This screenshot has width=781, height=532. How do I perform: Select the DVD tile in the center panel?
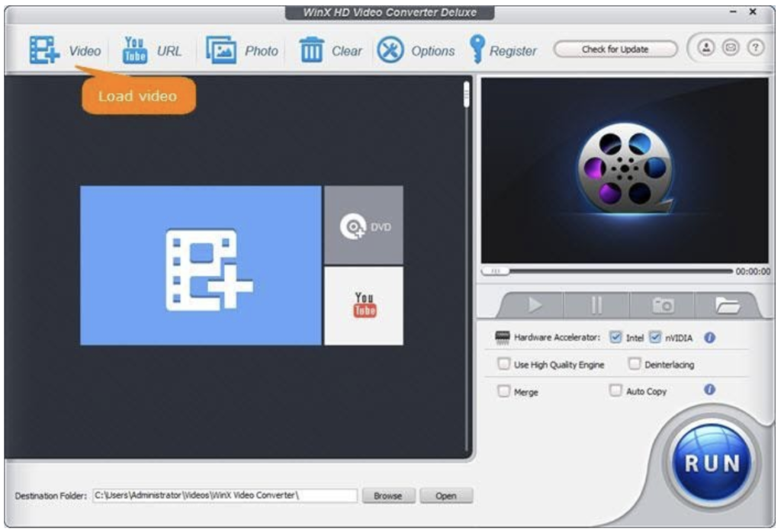pos(364,226)
